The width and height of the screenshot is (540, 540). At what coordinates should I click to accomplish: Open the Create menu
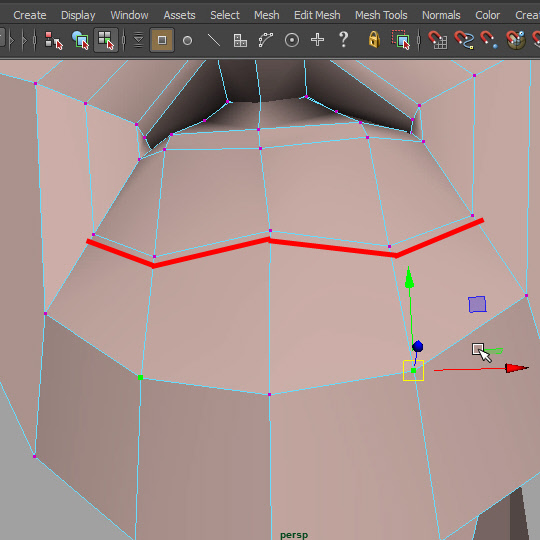coord(30,15)
